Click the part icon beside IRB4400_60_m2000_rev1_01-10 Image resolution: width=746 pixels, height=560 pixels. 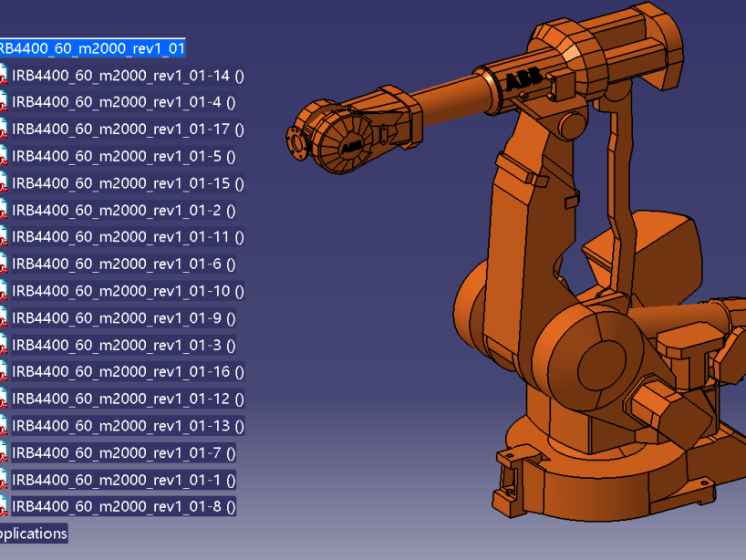[x=3, y=291]
